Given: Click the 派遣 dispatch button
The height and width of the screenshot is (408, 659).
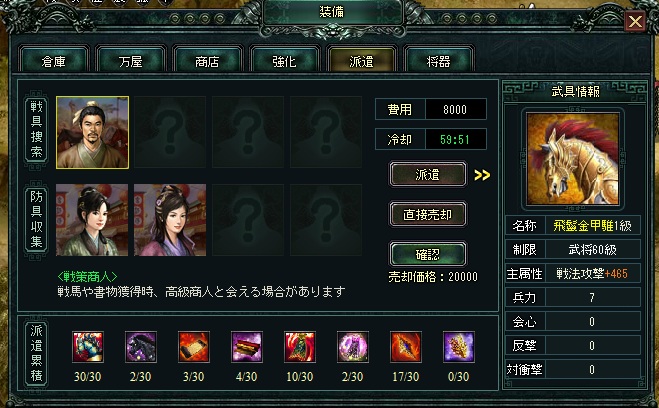Looking at the screenshot, I should click(427, 174).
